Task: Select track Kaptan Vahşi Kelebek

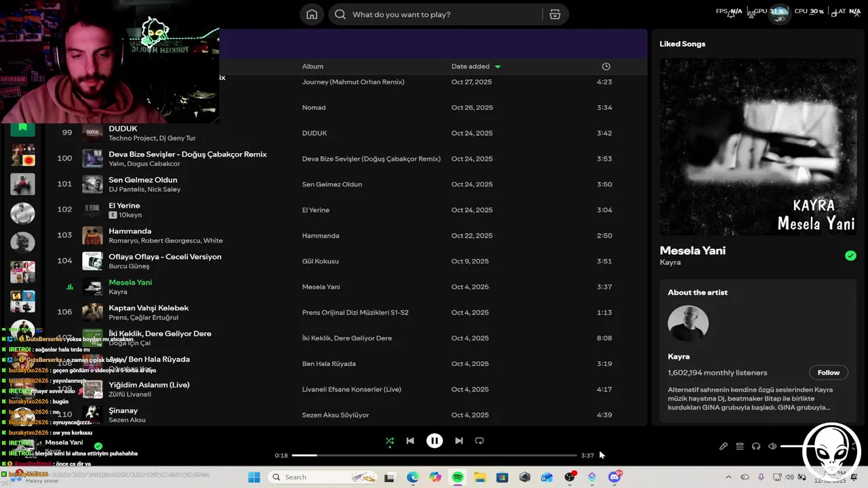Action: 149,308
